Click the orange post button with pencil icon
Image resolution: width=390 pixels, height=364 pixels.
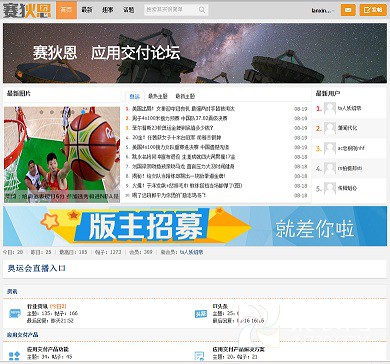tap(373, 10)
